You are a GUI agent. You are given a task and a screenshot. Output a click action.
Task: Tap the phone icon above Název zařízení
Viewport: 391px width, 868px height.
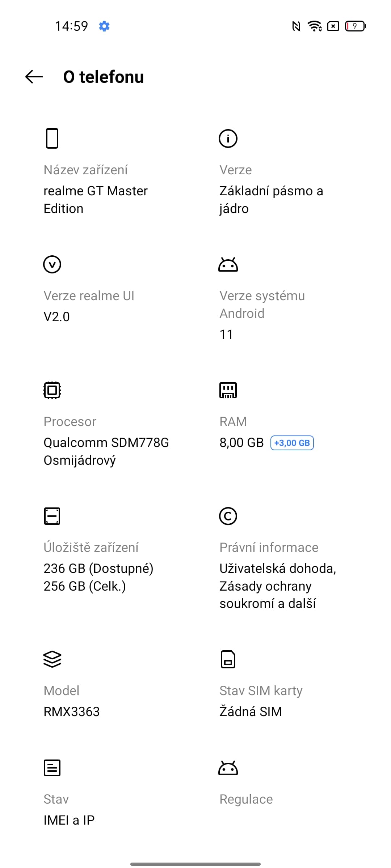52,138
